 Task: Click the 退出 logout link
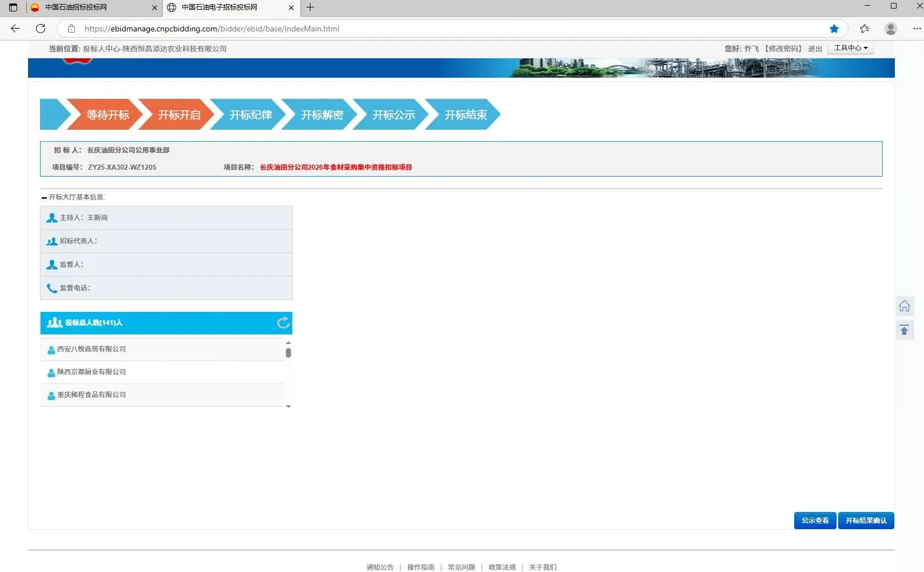[815, 49]
